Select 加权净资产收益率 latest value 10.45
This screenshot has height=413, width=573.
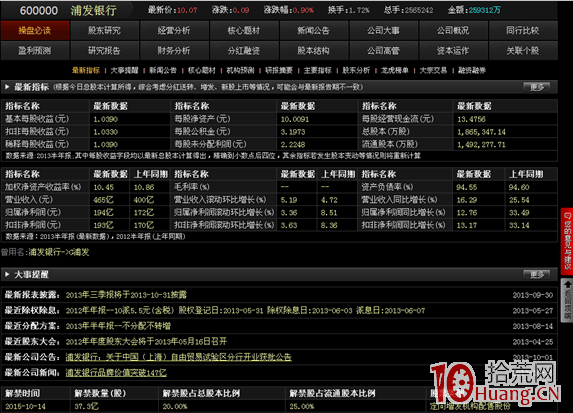(104, 187)
